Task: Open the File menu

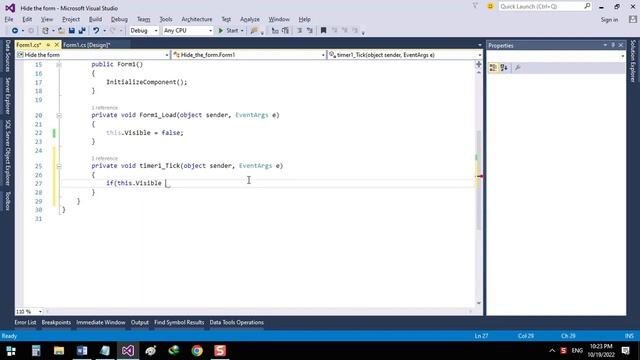Action: pyautogui.click(x=9, y=19)
